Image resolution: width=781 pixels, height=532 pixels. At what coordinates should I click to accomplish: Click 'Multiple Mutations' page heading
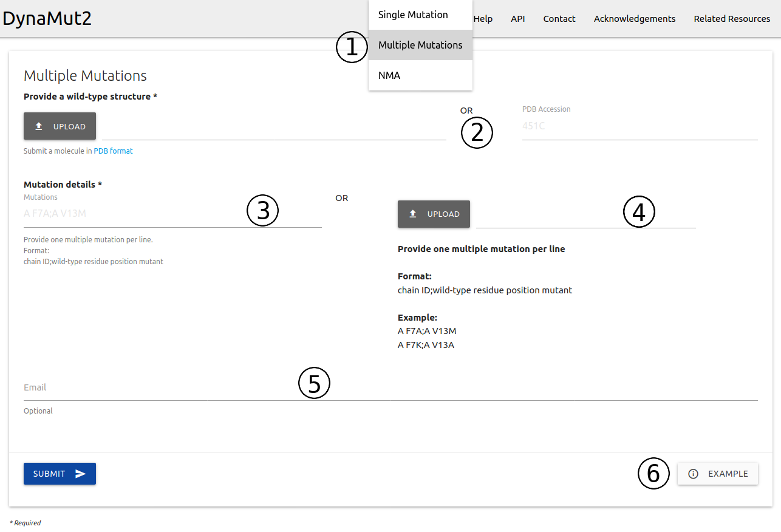85,75
